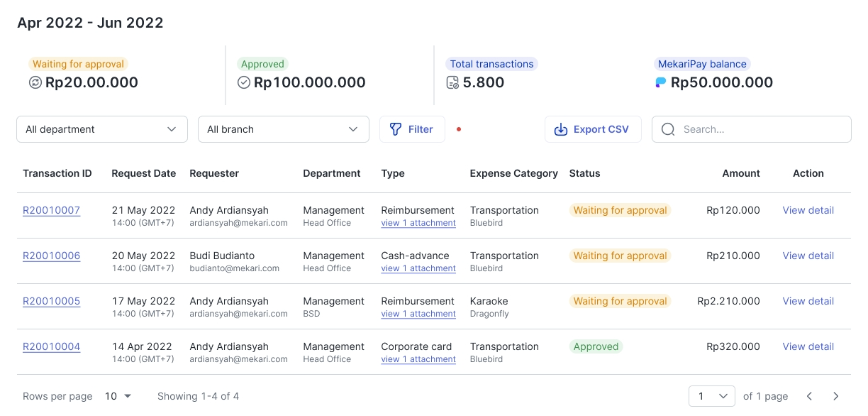Click the Amount column header

[741, 173]
